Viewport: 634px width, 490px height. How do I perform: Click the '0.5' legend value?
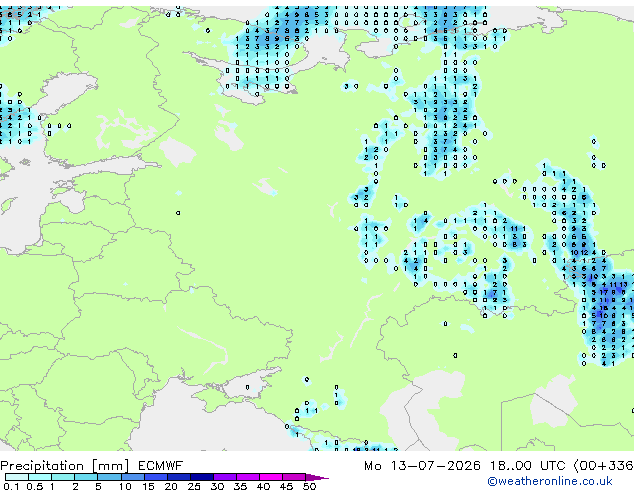[x=34, y=486]
